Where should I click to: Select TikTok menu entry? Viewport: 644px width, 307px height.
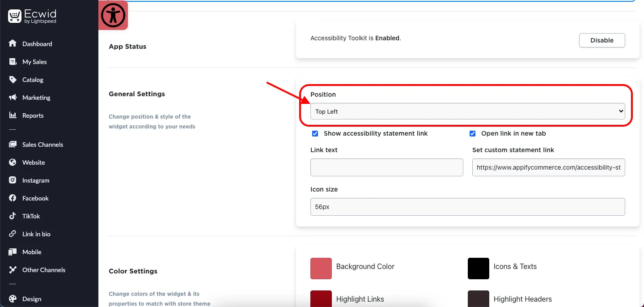point(31,216)
